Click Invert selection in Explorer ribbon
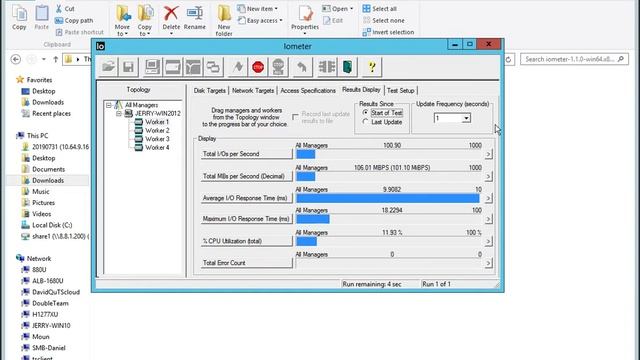This screenshot has height=360, width=640. (388, 32)
